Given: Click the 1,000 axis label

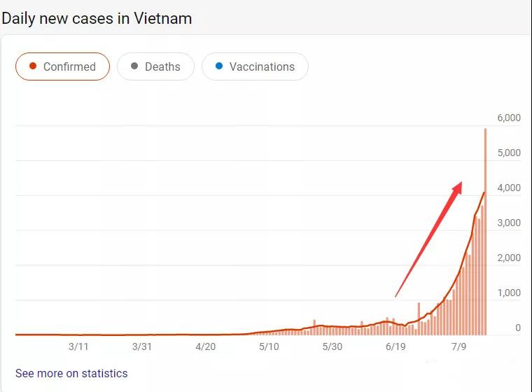Looking at the screenshot, I should pyautogui.click(x=509, y=293).
